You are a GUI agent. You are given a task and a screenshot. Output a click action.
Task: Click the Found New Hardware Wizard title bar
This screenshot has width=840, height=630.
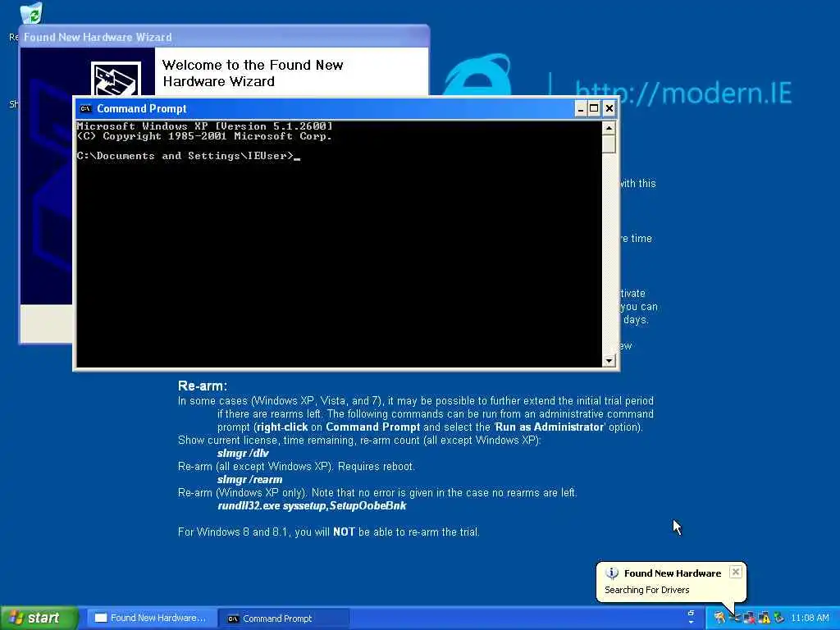tap(224, 37)
